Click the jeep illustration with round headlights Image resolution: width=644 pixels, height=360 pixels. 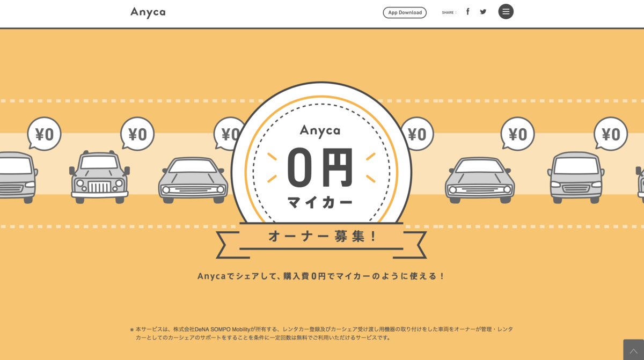click(x=100, y=177)
